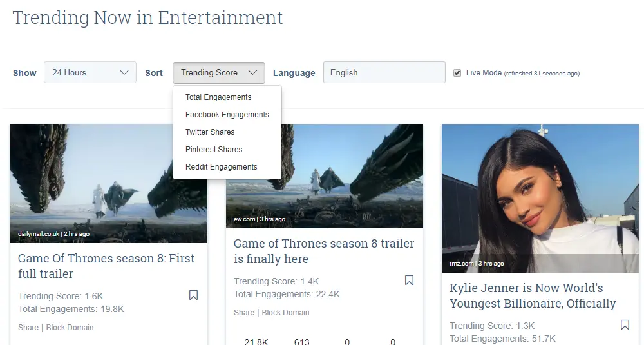The image size is (644, 345).
Task: Sort articles by Reddit Engagements
Action: 221,167
